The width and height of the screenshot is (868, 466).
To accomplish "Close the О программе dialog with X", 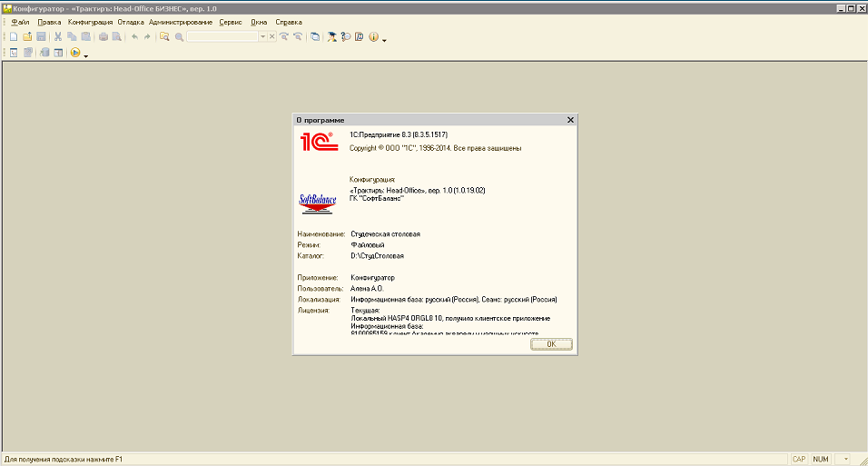I will [x=570, y=120].
